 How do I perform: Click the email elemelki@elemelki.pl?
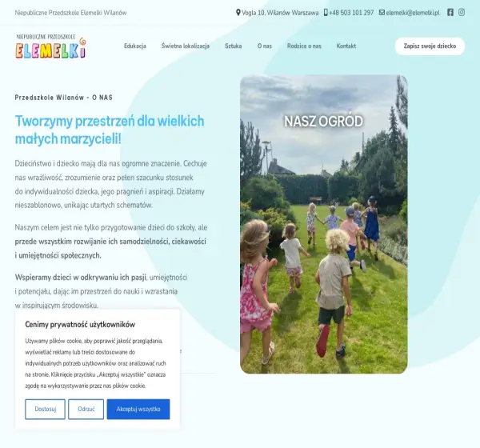tap(413, 13)
